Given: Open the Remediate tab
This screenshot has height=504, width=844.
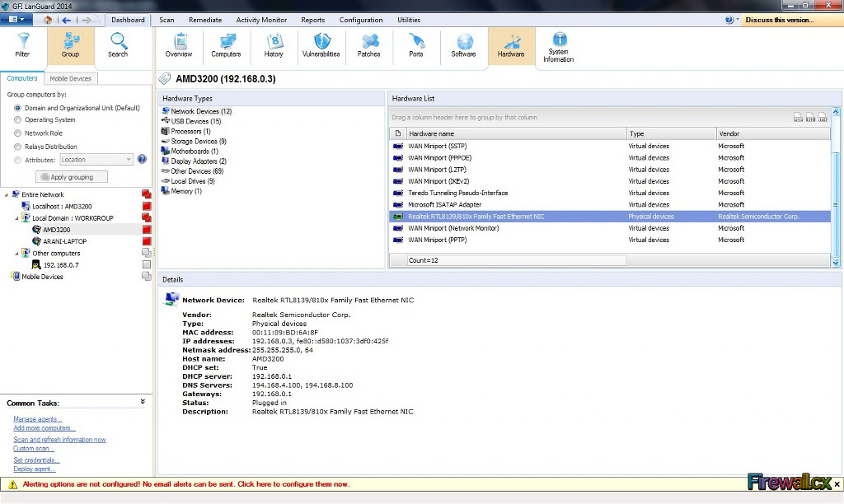Looking at the screenshot, I should (205, 20).
